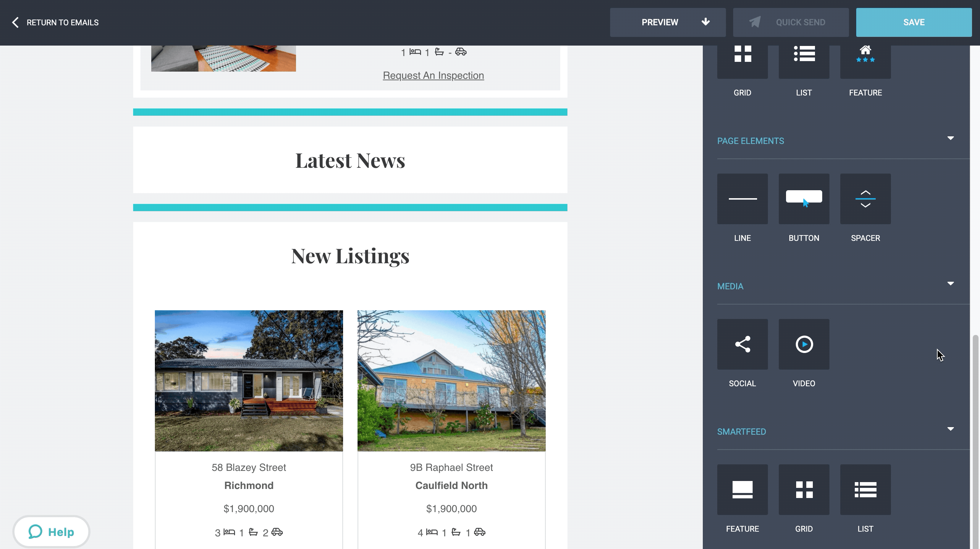The width and height of the screenshot is (980, 549).
Task: Collapse the Media section
Action: click(950, 284)
